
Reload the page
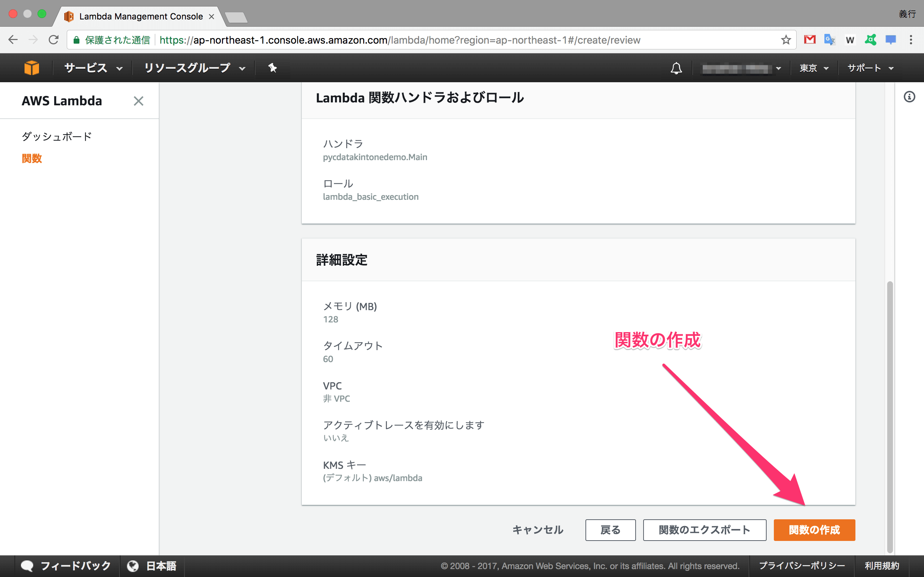click(x=54, y=40)
